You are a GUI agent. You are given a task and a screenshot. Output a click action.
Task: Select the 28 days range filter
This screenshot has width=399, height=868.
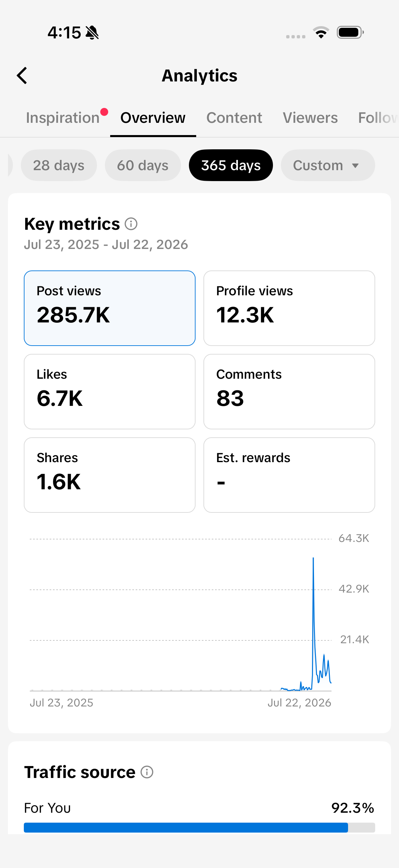point(59,165)
